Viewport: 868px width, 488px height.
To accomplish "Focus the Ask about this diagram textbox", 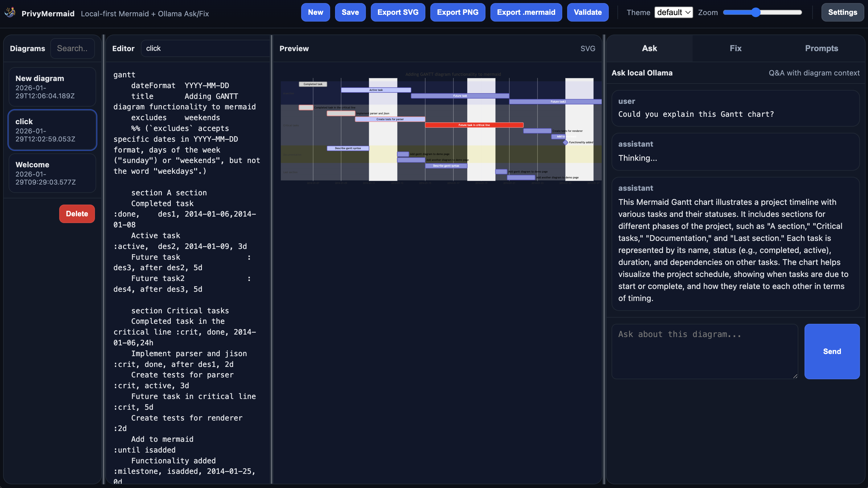I will pos(705,351).
